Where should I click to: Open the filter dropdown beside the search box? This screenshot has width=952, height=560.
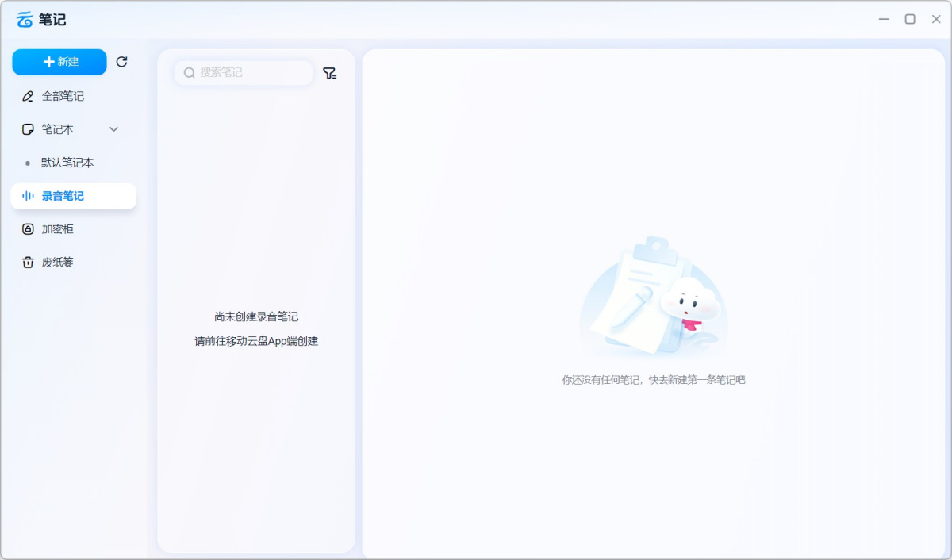(x=331, y=72)
